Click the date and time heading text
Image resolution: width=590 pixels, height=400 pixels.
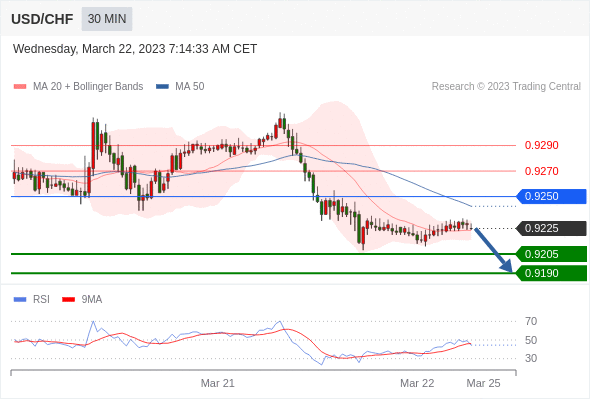(x=135, y=49)
